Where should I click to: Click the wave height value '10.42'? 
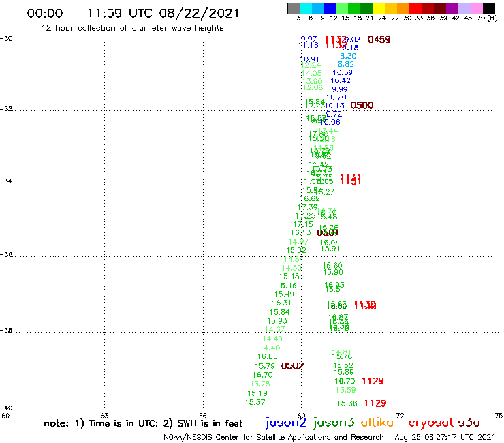(x=341, y=80)
